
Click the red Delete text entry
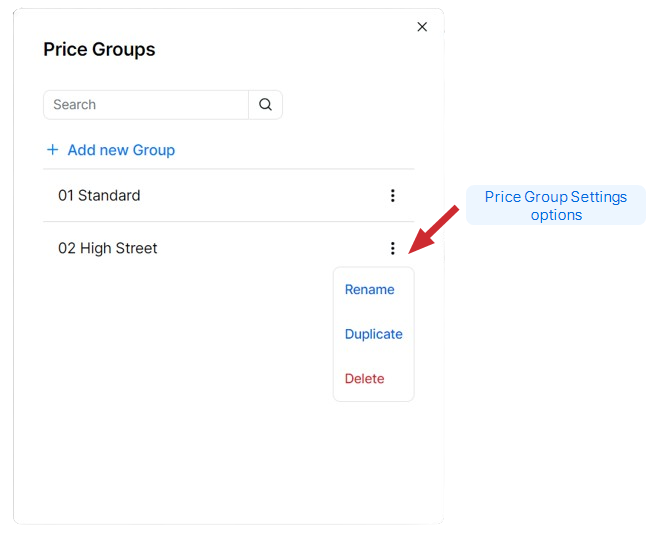tap(365, 379)
